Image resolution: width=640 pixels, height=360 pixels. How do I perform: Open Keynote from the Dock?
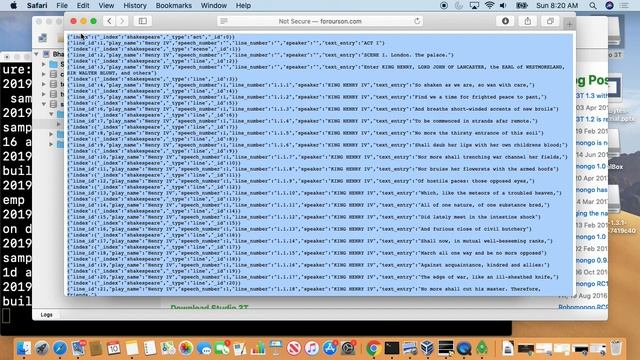(x=276, y=348)
